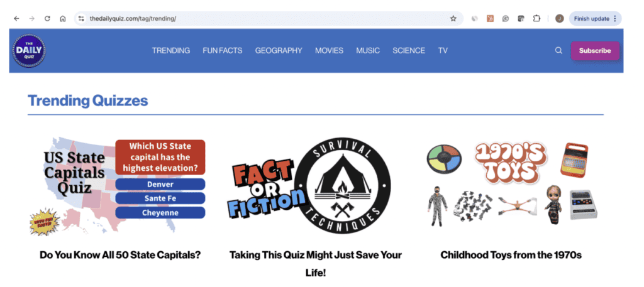Image resolution: width=644 pixels, height=287 pixels.
Task: Select SCIENCE in the navigation bar
Action: point(409,50)
